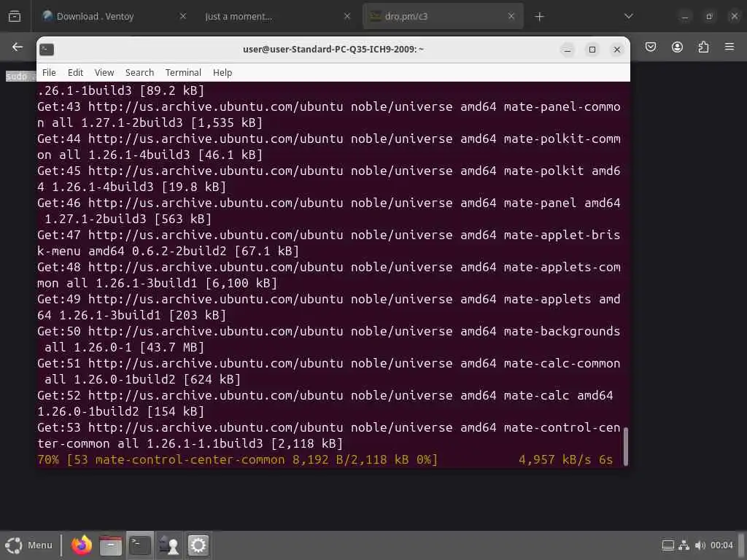Open the Firefox view icon
Viewport: 747px width, 560px height.
(15, 16)
